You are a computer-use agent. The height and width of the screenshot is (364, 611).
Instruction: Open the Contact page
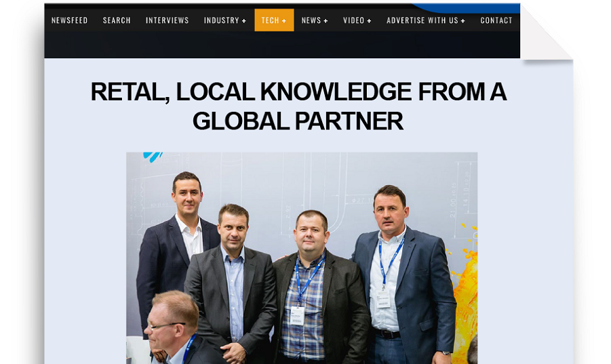coord(496,20)
